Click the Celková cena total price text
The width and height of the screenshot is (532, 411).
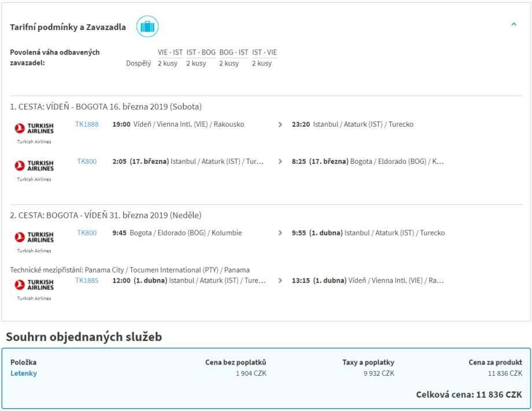tap(468, 395)
